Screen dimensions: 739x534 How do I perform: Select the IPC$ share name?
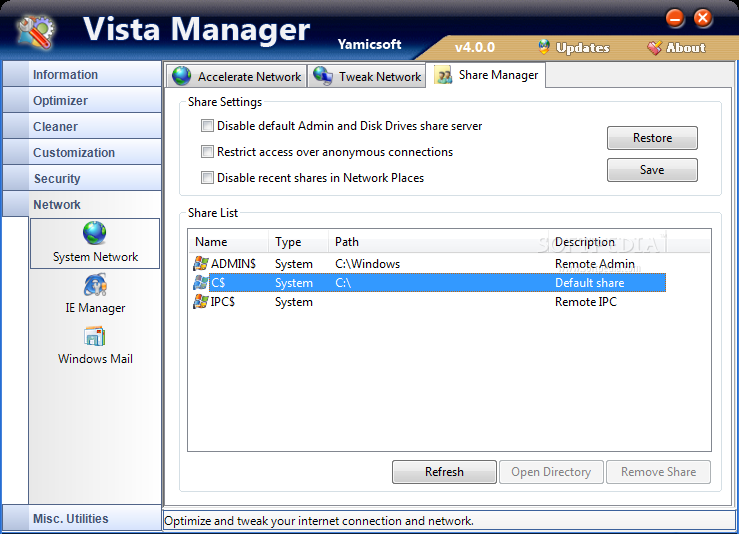[x=222, y=302]
